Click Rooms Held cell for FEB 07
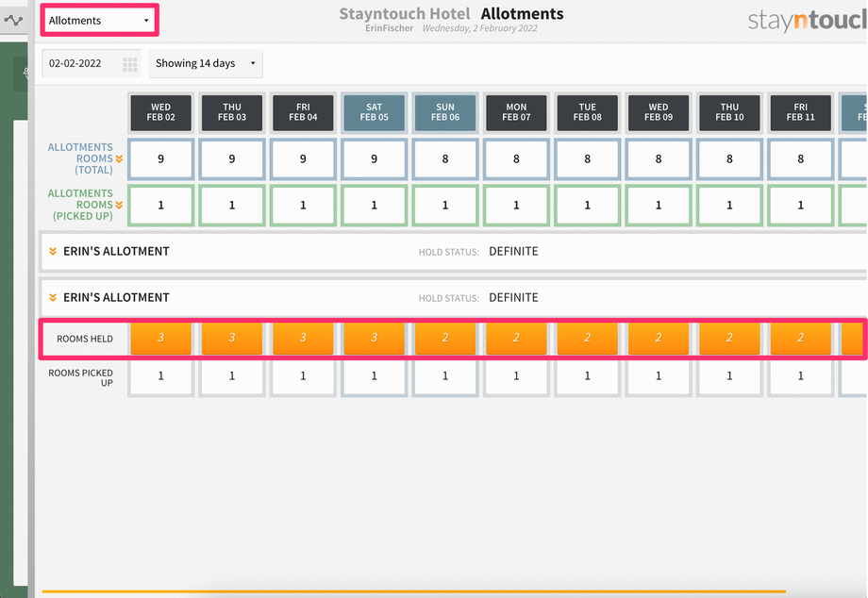The width and height of the screenshot is (868, 598). click(x=516, y=338)
